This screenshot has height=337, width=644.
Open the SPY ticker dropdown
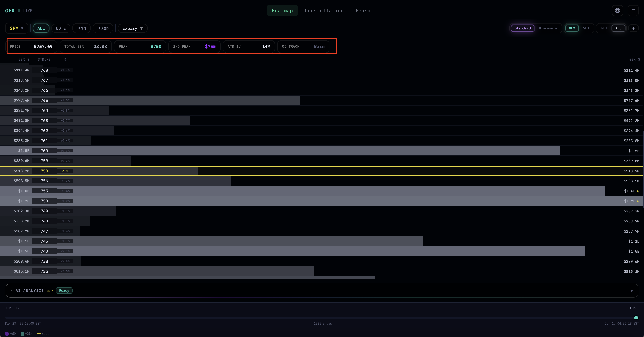[x=17, y=28]
